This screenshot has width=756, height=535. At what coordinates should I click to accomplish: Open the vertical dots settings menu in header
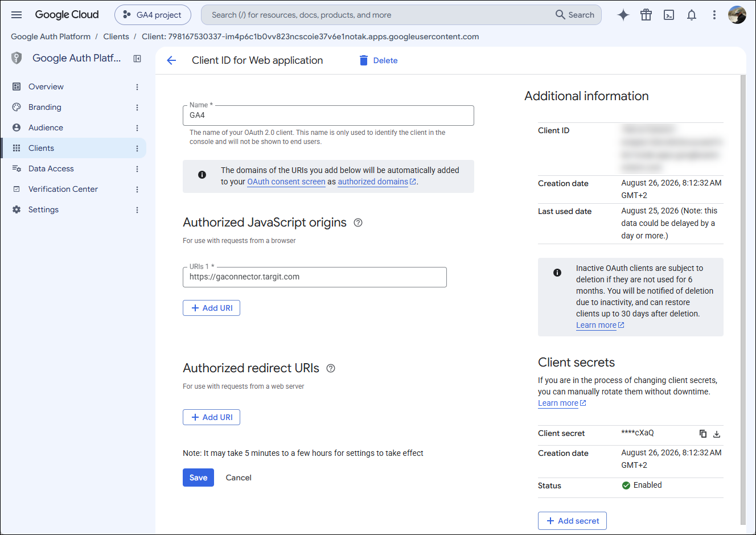tap(714, 15)
